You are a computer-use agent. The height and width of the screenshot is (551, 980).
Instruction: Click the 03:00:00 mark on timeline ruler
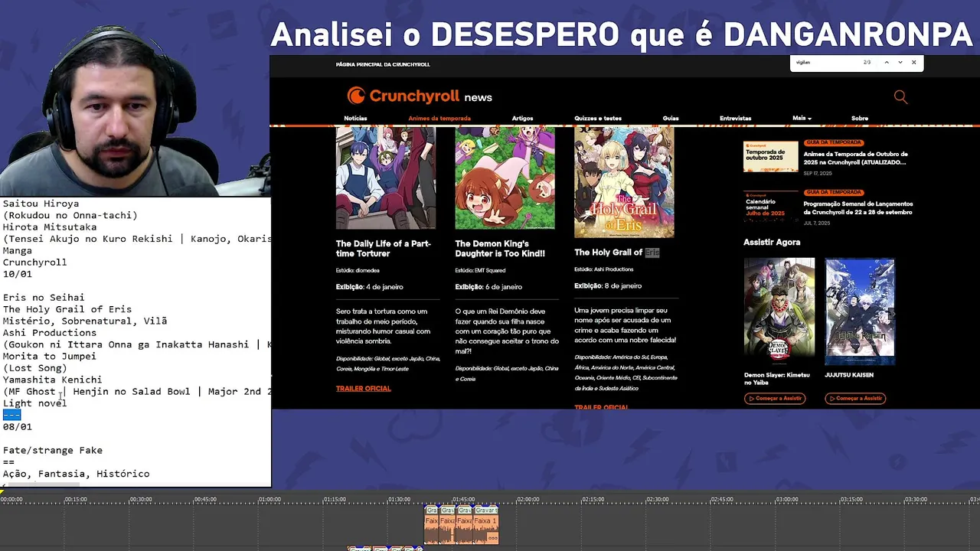click(787, 500)
